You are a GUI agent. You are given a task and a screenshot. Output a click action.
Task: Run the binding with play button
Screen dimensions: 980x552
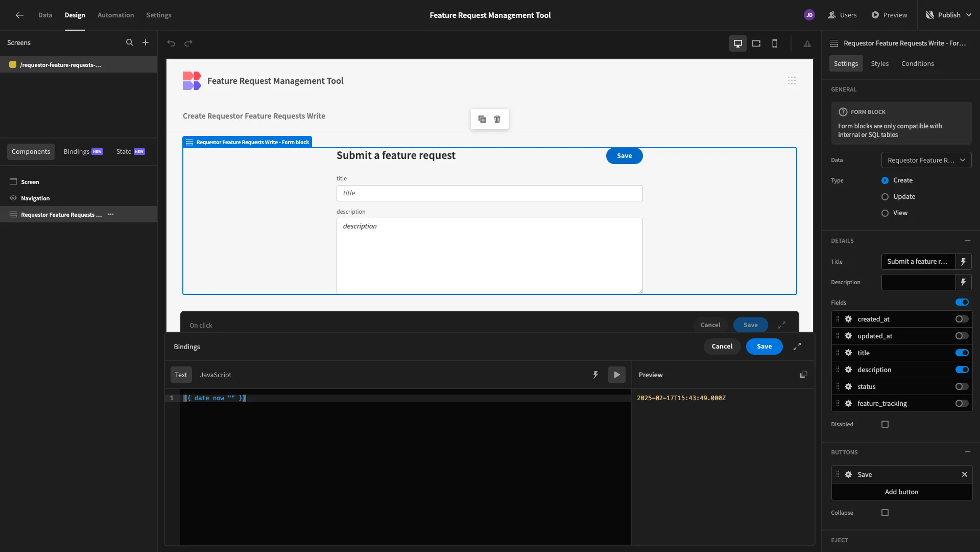tap(617, 375)
